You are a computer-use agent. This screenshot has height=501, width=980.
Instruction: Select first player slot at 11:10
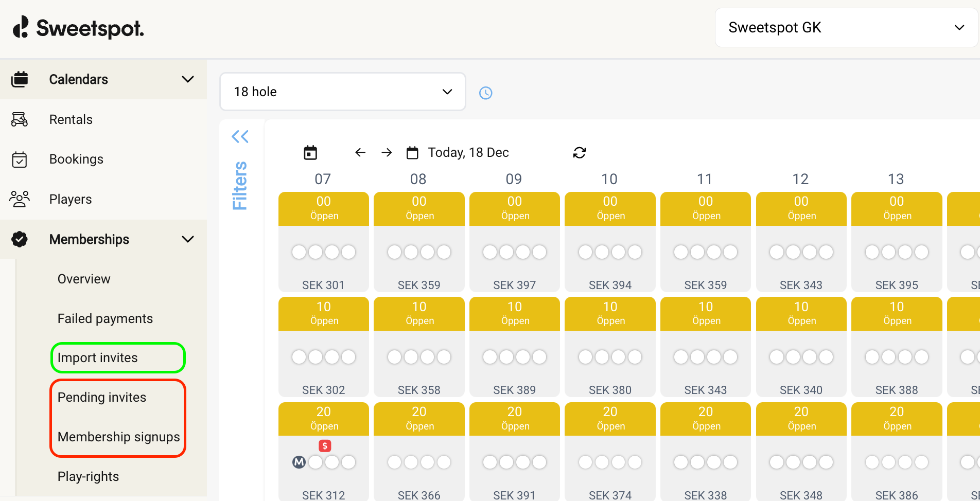click(x=681, y=357)
